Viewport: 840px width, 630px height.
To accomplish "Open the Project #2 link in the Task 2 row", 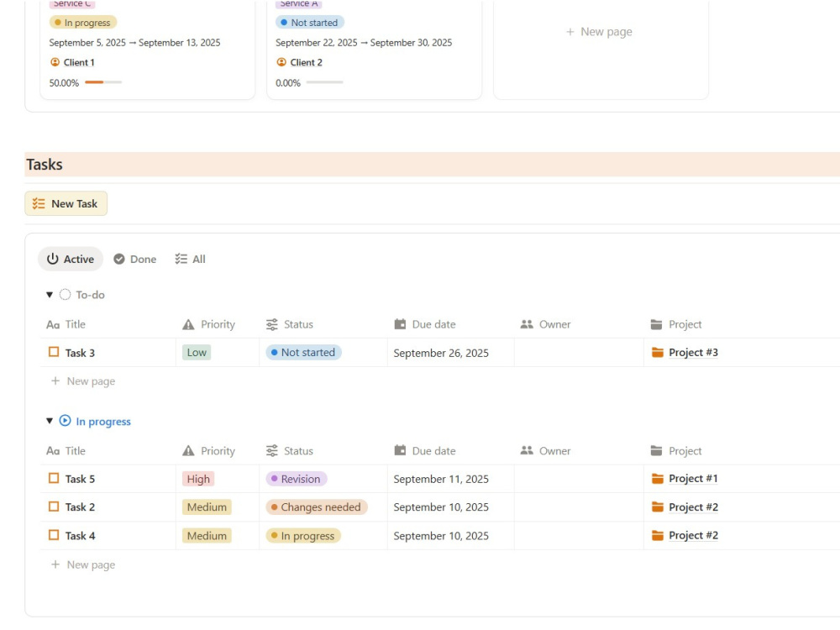I will (693, 507).
